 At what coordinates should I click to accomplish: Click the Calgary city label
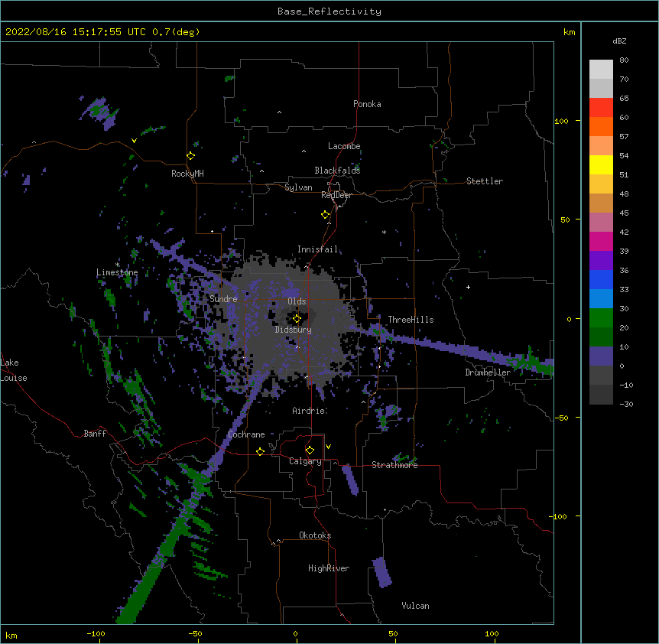(x=305, y=461)
